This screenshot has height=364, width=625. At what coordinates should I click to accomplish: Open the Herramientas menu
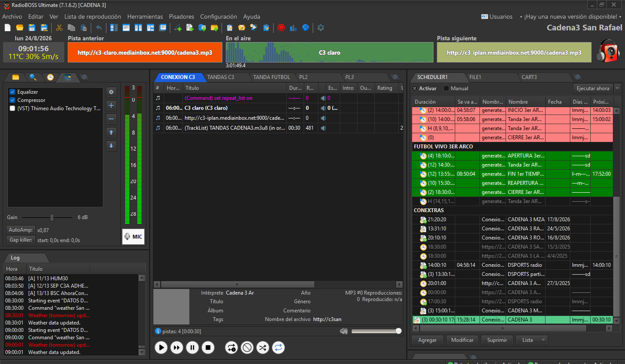tap(145, 16)
